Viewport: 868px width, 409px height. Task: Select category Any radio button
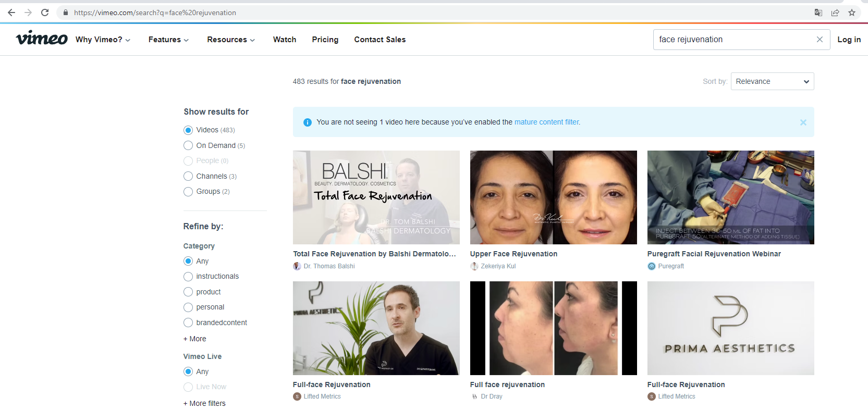(188, 261)
